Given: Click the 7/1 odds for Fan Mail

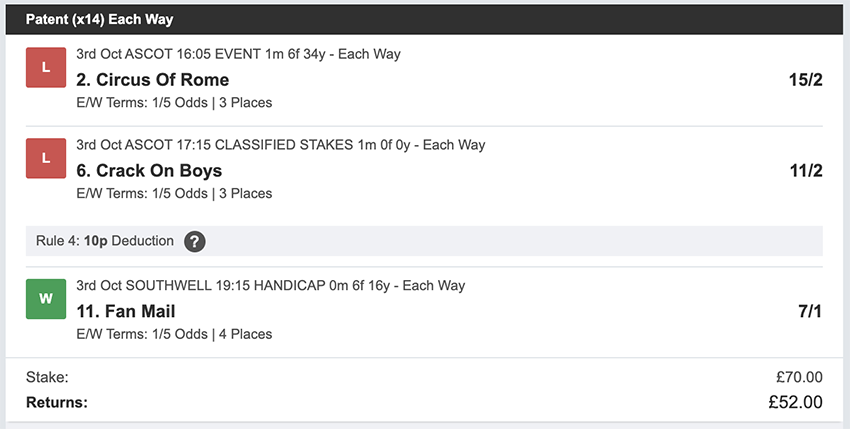Looking at the screenshot, I should tap(809, 311).
